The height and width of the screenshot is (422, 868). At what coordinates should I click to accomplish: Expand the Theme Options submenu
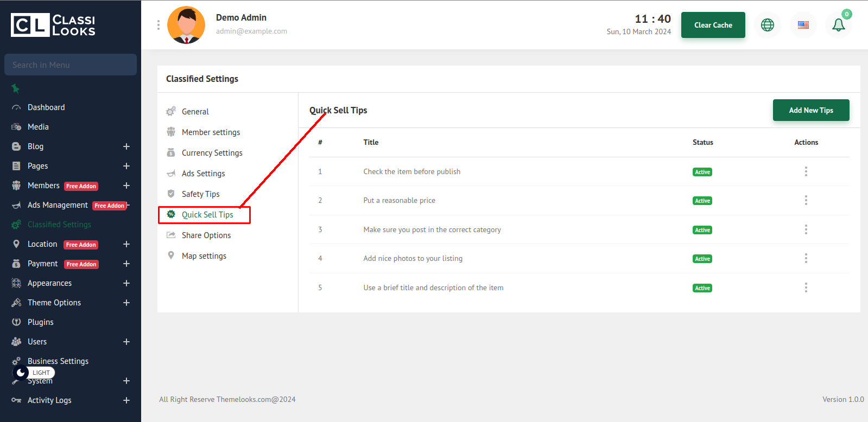pos(126,303)
